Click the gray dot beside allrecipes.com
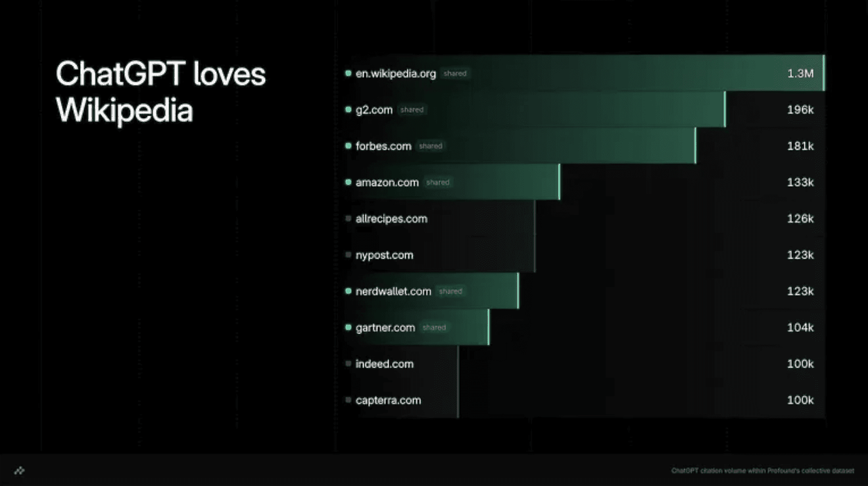 [x=348, y=219]
